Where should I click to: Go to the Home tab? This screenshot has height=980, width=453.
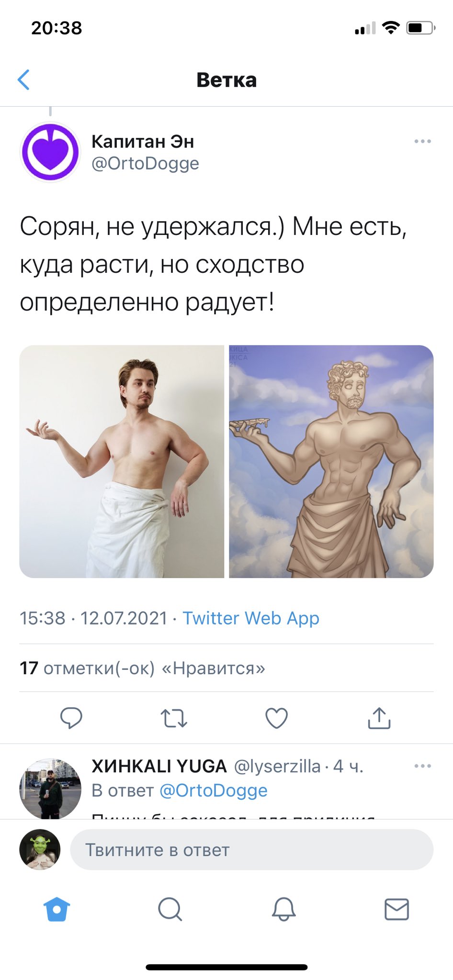(x=57, y=909)
